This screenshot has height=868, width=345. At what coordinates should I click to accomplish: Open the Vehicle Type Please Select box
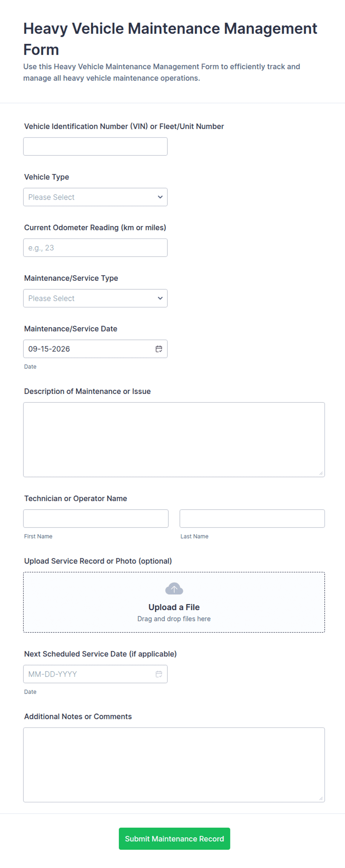click(95, 197)
